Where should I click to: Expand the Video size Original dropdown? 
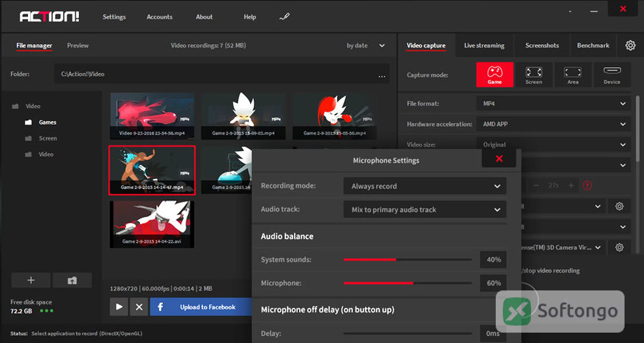[553, 145]
